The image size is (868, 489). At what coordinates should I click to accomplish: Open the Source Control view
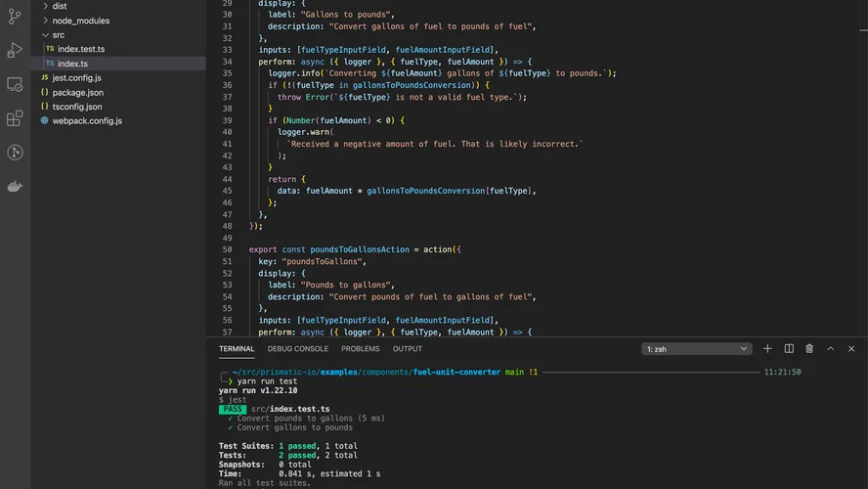click(x=15, y=17)
